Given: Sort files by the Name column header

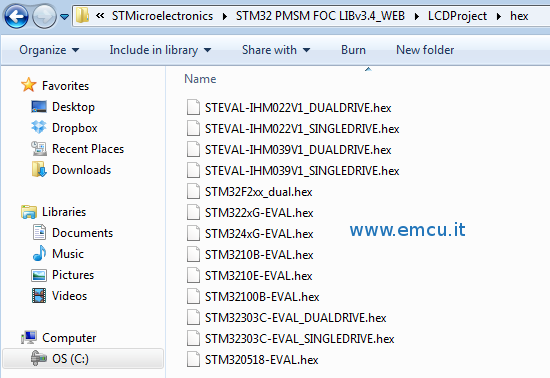Looking at the screenshot, I should pyautogui.click(x=200, y=79).
